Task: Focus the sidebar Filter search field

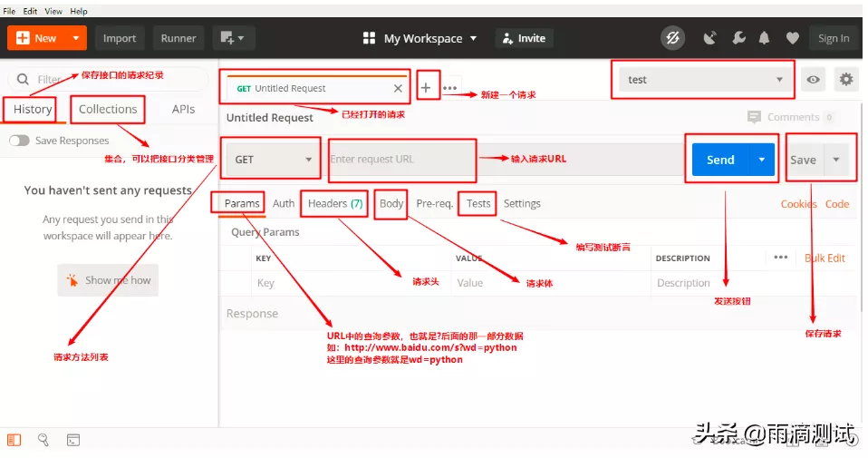Action: (109, 79)
